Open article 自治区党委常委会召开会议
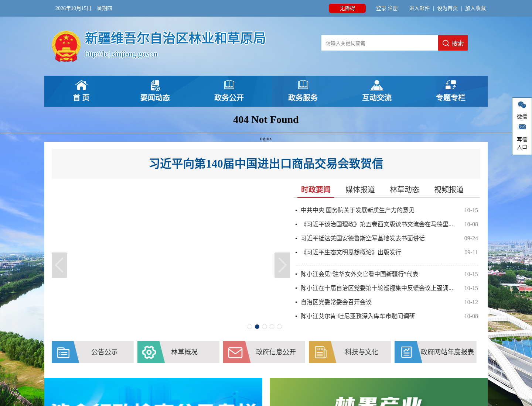The height and width of the screenshot is (406, 532). point(336,302)
